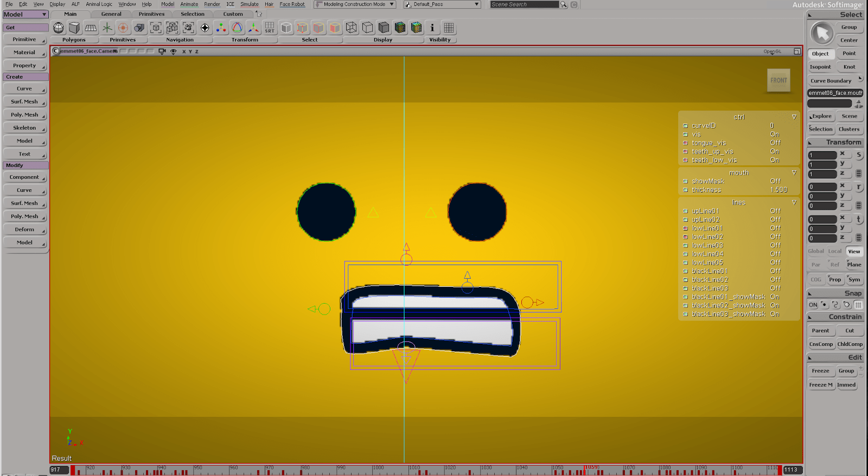
Task: Click the object select cube icon
Action: tap(286, 28)
